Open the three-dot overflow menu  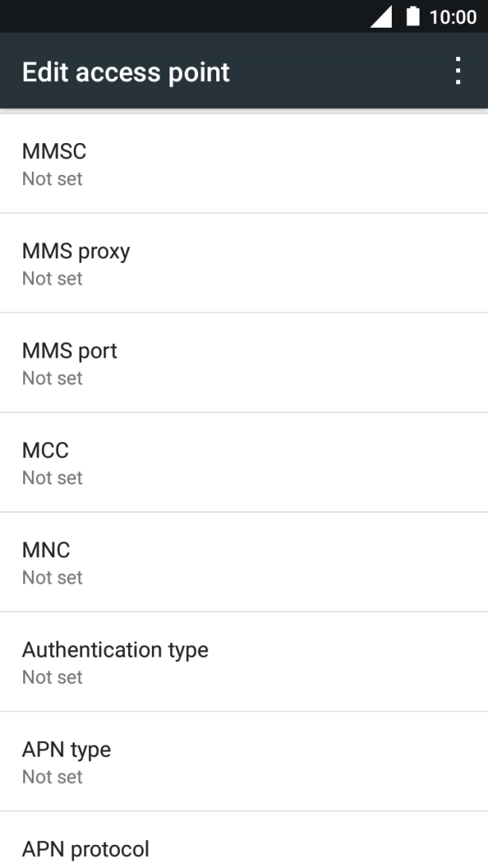click(x=458, y=72)
